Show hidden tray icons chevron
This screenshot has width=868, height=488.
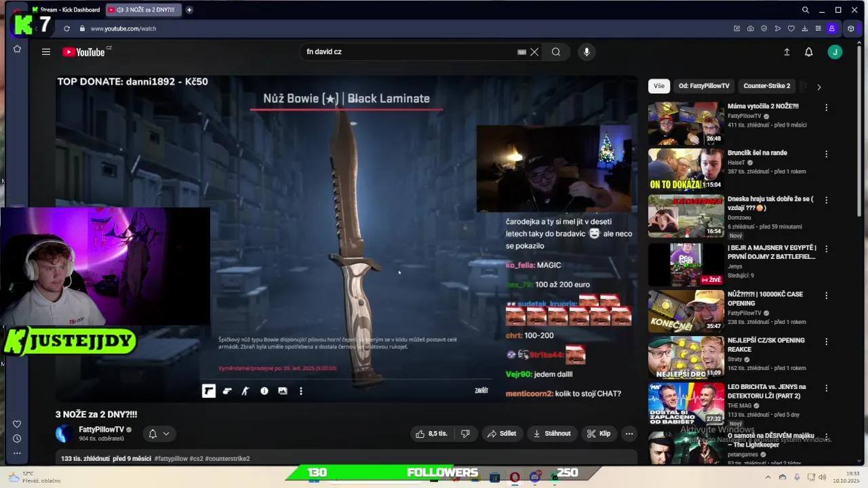pyautogui.click(x=770, y=478)
